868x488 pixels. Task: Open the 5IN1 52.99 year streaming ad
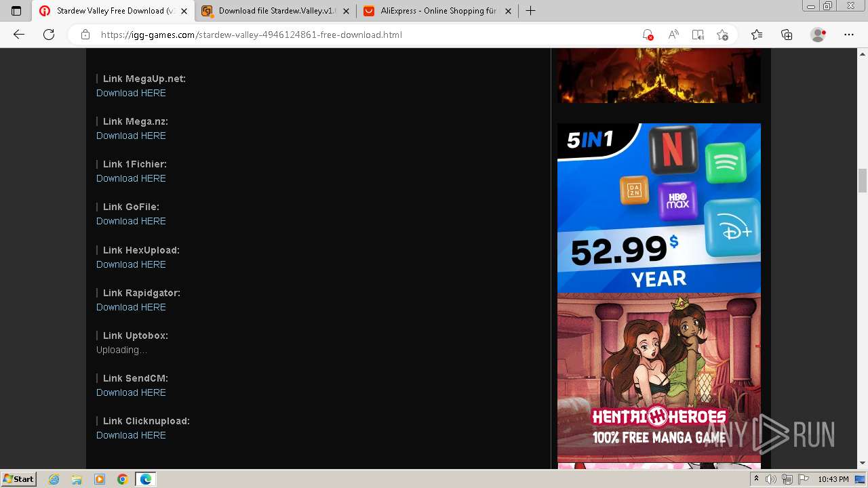coord(659,208)
